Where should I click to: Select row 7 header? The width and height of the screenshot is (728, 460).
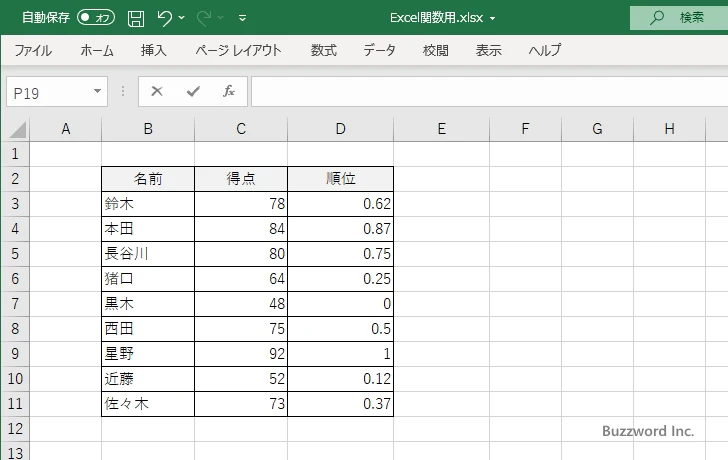coord(15,304)
